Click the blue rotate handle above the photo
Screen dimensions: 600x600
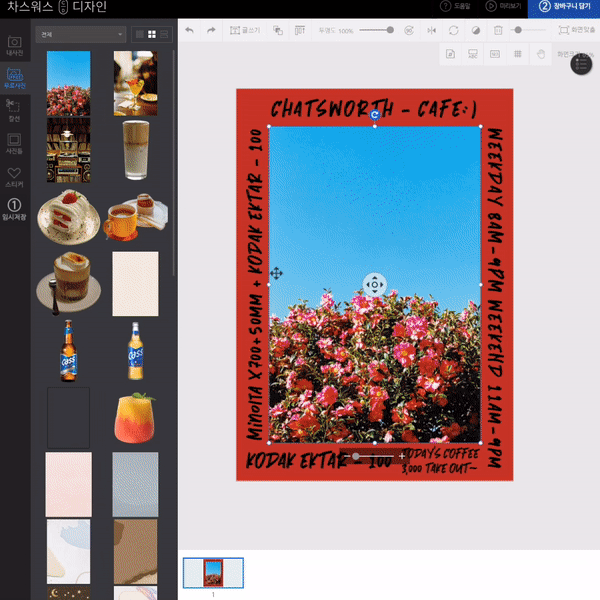[x=375, y=114]
